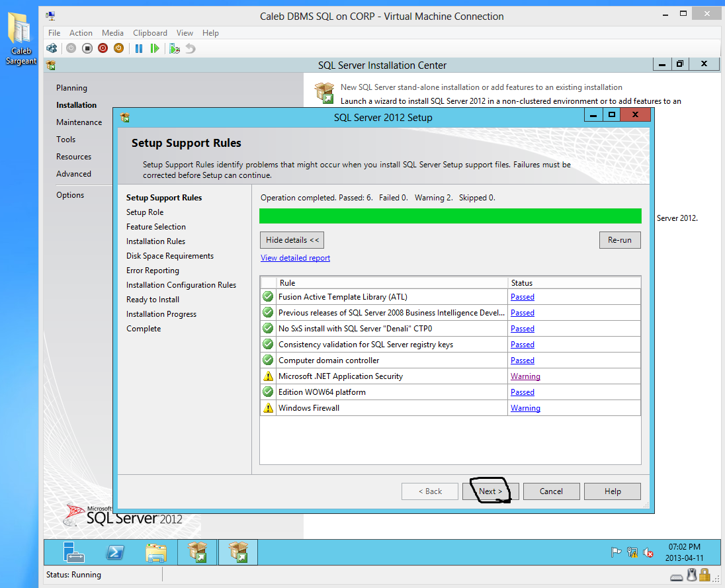Click the Revert undo toolbar icon
The width and height of the screenshot is (725, 588).
click(191, 48)
